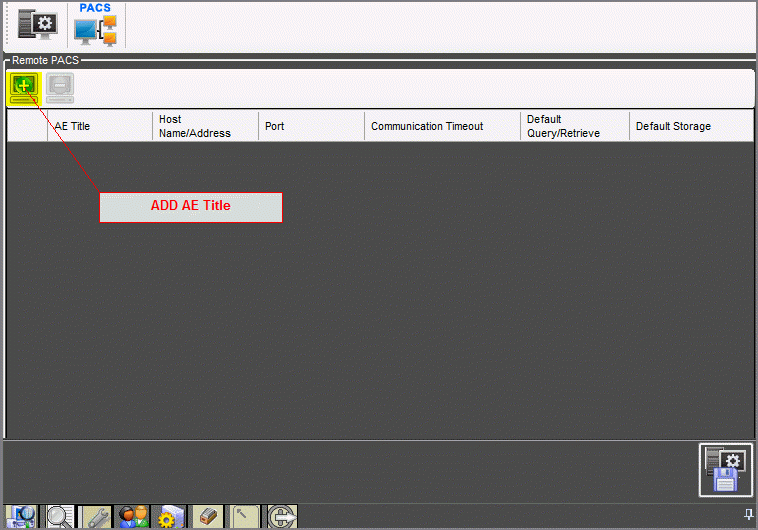Click the arrow pointer icon in bottom toolbar
Viewport: 758px width, 530px height.
[244, 516]
